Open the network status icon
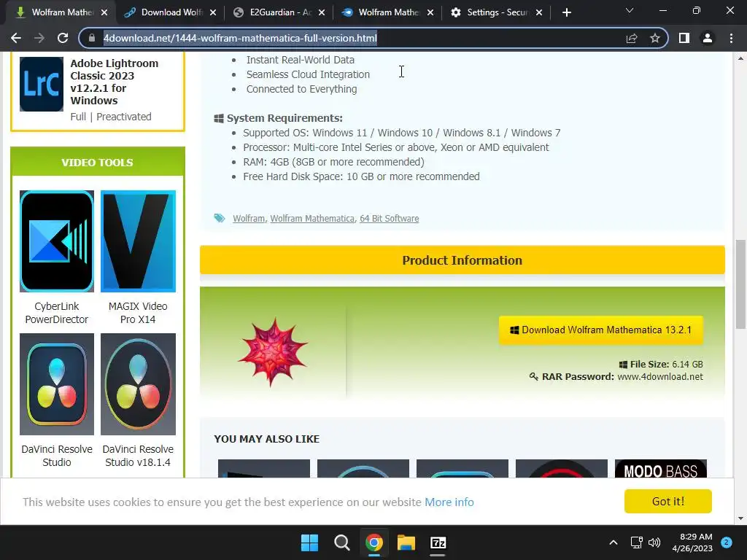747x560 pixels. coord(636,542)
